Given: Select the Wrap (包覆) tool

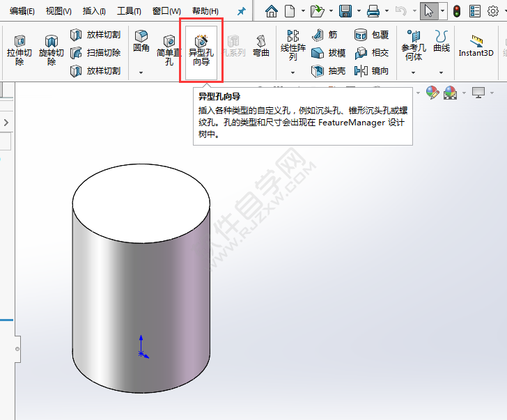Looking at the screenshot, I should point(371,35).
